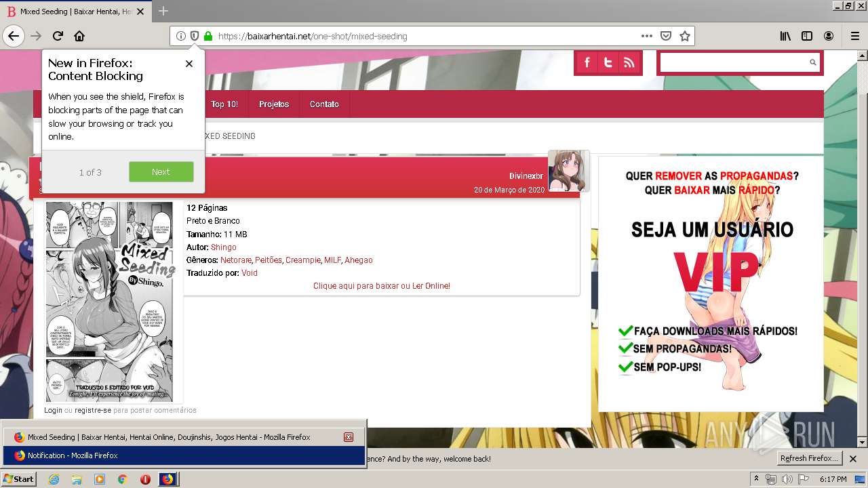Dismiss the refresh Firefox notification bar

point(853,459)
